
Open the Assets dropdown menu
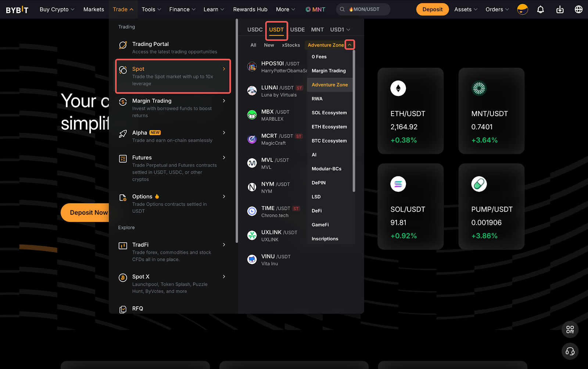click(466, 10)
